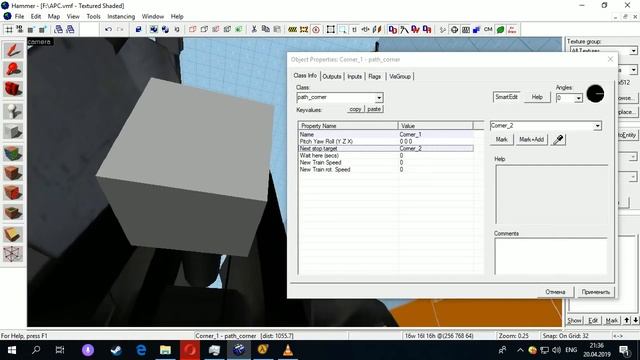Viewport: 640px width, 360px height.
Task: Select the Vertex tool
Action: 13,254
